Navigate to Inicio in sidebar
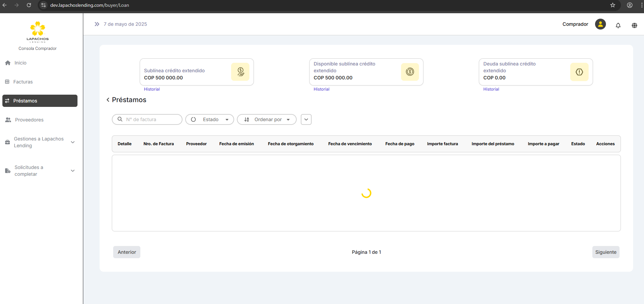This screenshot has height=304, width=644. point(20,63)
